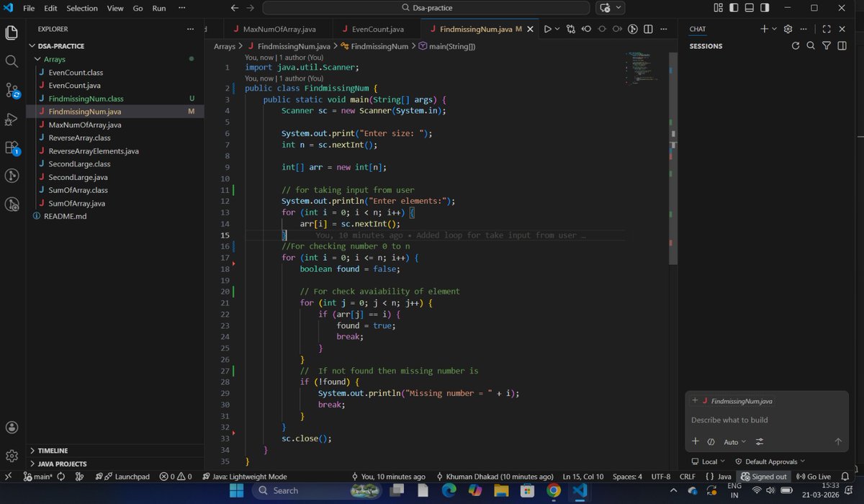
Task: Refresh the chat sessions list
Action: tap(796, 46)
